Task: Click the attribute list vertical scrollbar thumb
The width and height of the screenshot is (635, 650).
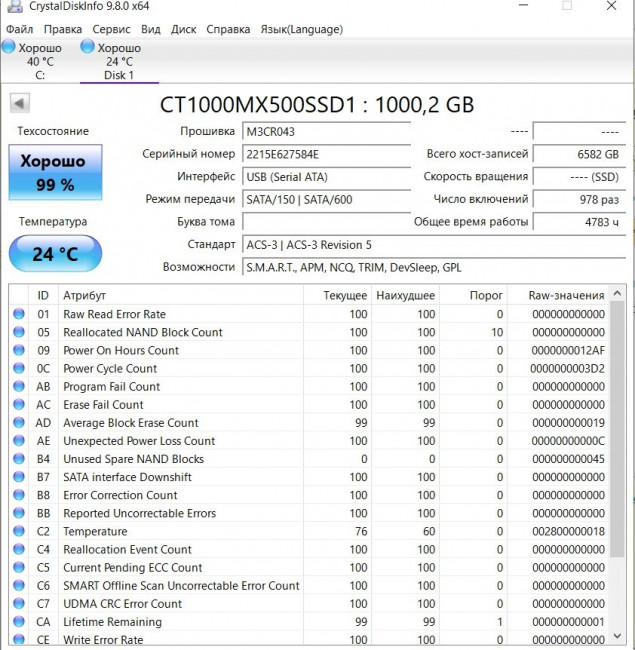Action: pyautogui.click(x=617, y=429)
